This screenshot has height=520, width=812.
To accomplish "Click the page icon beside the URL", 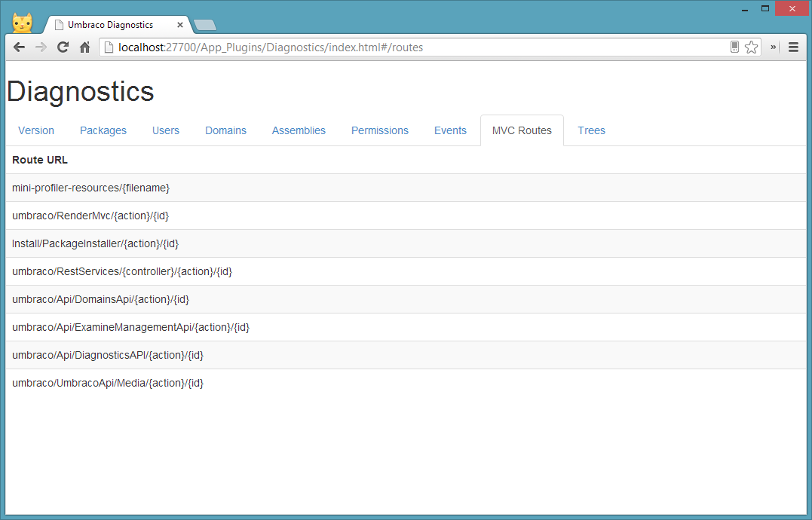I will 109,47.
